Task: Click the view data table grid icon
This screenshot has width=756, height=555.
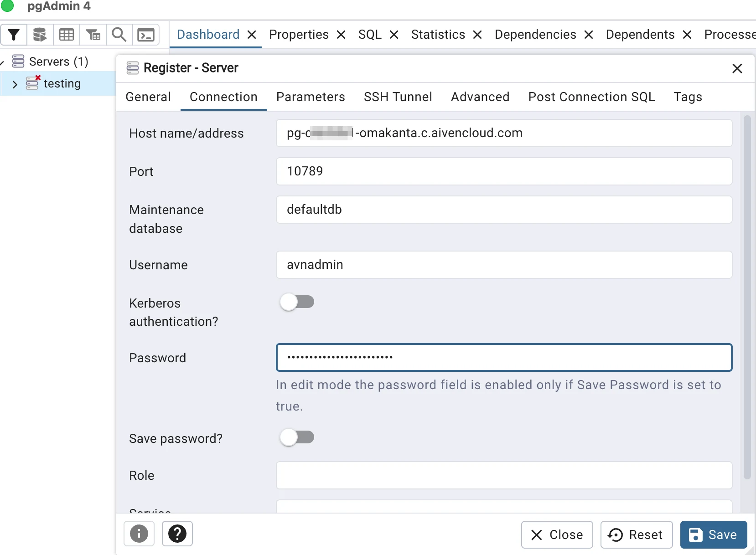Action: [67, 35]
